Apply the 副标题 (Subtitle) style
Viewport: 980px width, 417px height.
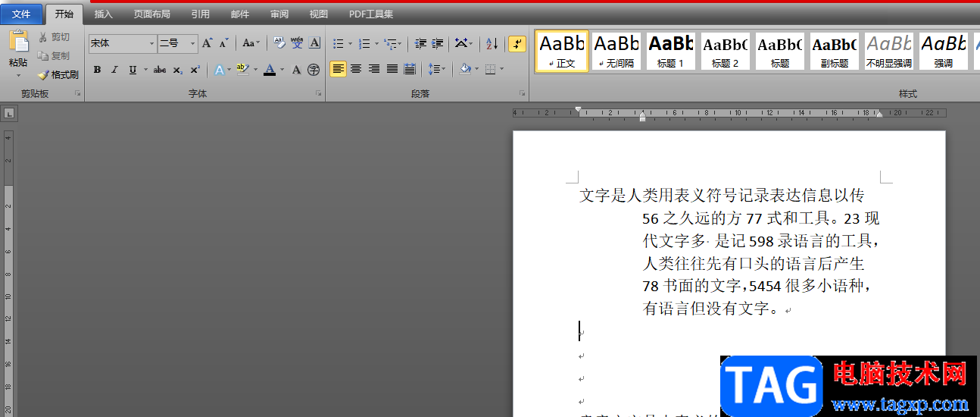tap(835, 52)
